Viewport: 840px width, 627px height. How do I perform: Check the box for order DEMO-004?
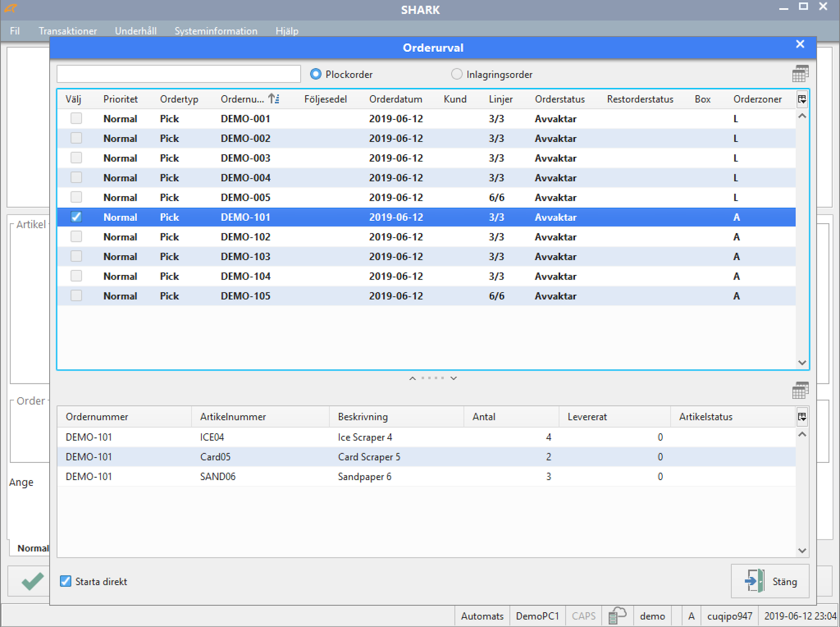(x=76, y=177)
